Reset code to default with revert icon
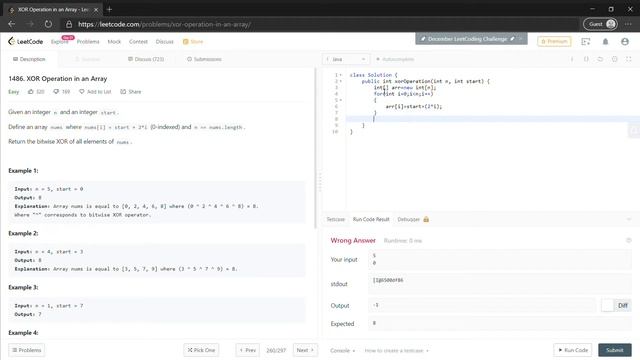This screenshot has width=640, height=360. (600, 59)
